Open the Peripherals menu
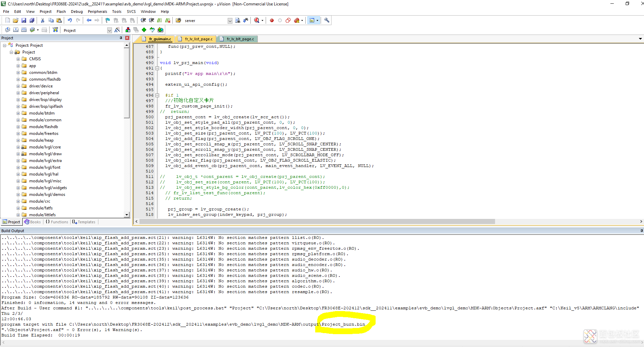 point(97,12)
